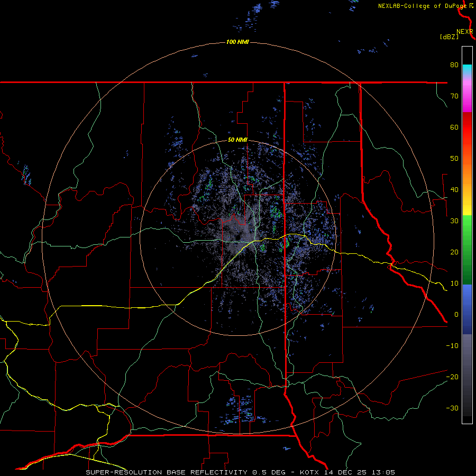Click the -10 value on dBZ scale
The width and height of the screenshot is (476, 476).
coord(452,346)
